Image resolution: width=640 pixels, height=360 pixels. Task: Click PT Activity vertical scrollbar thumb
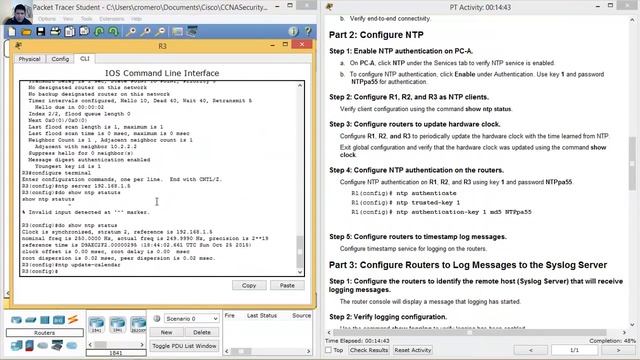[632, 164]
